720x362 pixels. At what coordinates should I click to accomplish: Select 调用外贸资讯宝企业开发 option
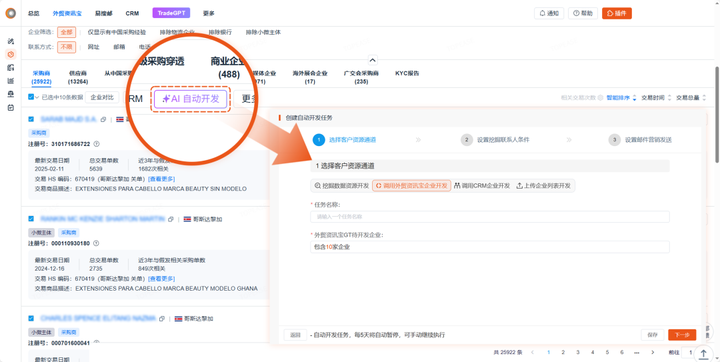[x=411, y=186]
